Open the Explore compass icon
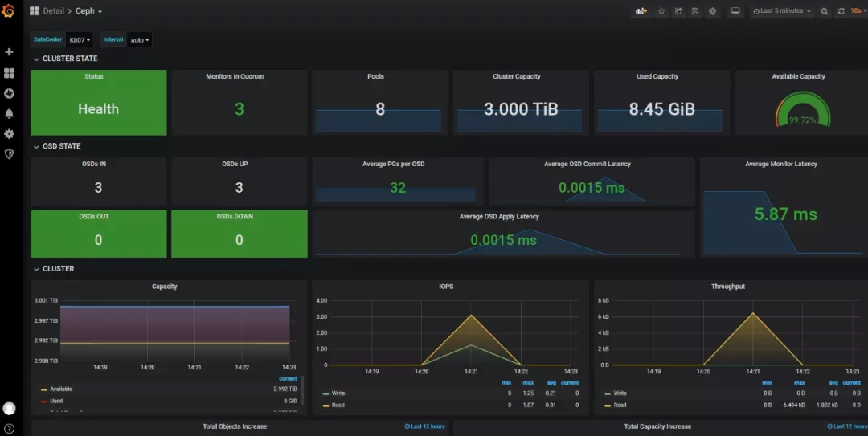Viewport: 868px width, 436px height. [x=9, y=93]
